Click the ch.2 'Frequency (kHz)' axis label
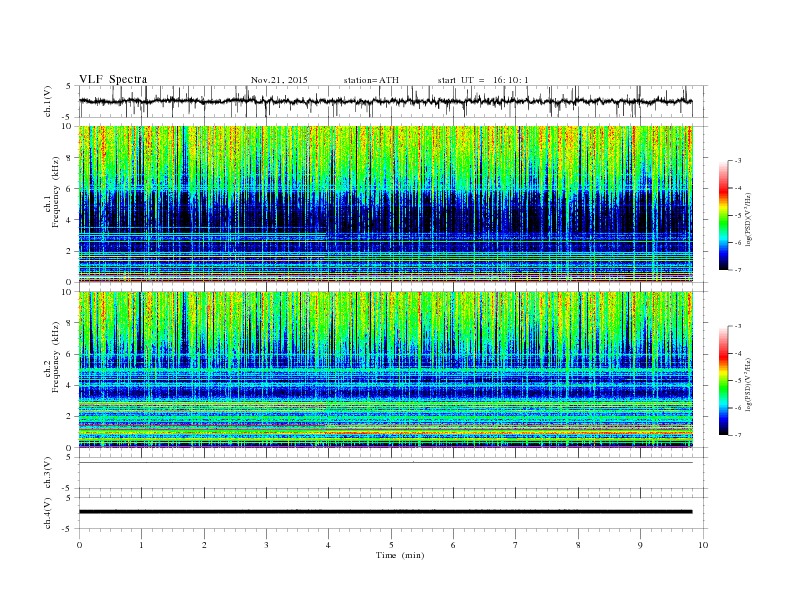 [x=55, y=357]
